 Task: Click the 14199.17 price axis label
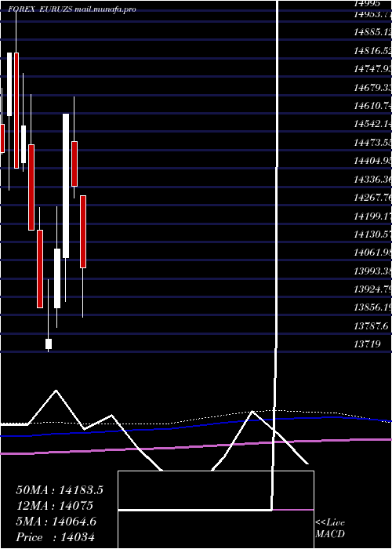click(372, 216)
